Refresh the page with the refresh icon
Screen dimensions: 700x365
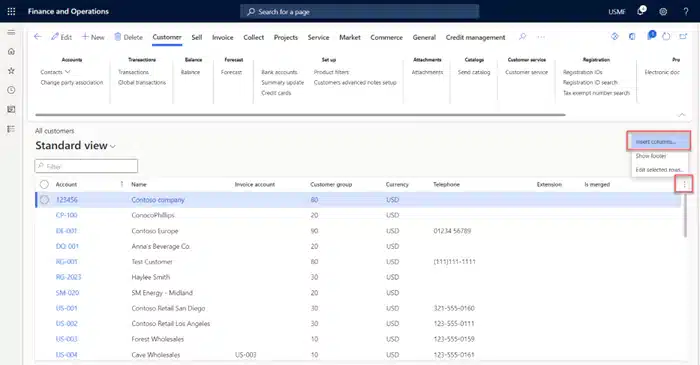coord(666,37)
